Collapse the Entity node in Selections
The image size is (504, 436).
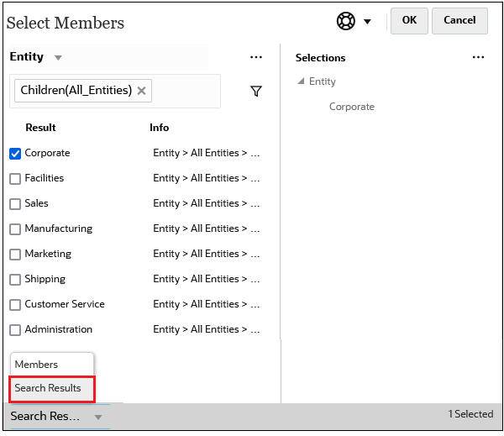(x=301, y=81)
